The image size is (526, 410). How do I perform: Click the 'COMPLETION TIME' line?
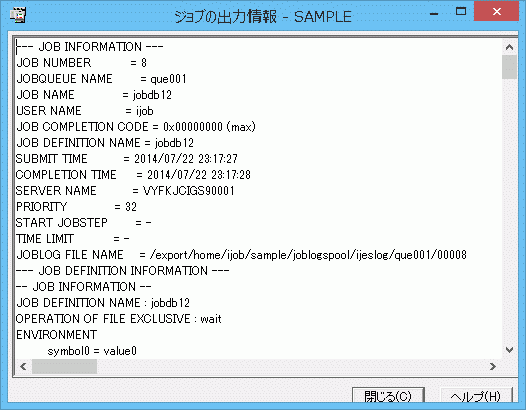pyautogui.click(x=133, y=175)
